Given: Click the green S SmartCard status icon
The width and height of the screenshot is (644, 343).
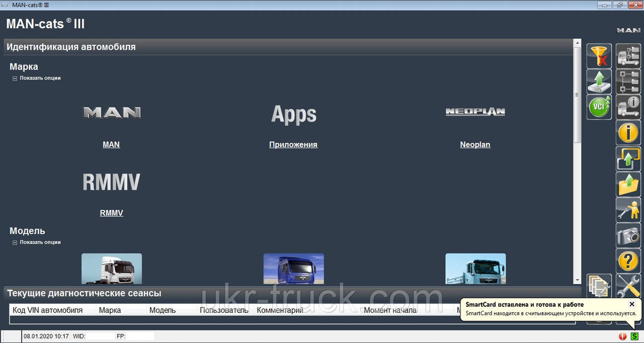Looking at the screenshot, I should coord(634,336).
